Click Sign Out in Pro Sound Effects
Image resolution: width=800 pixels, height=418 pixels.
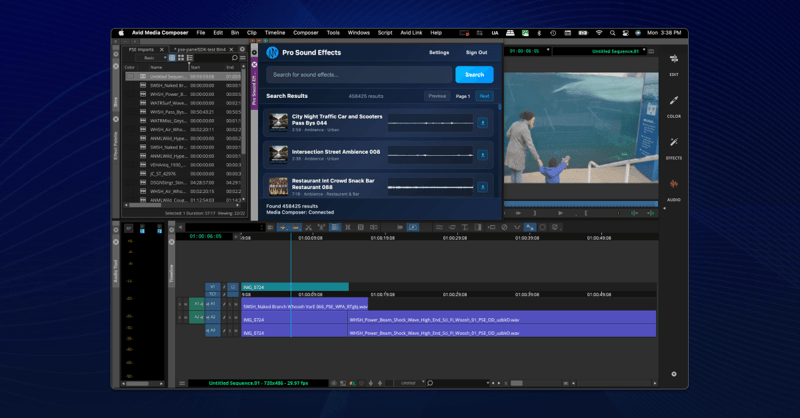point(477,53)
